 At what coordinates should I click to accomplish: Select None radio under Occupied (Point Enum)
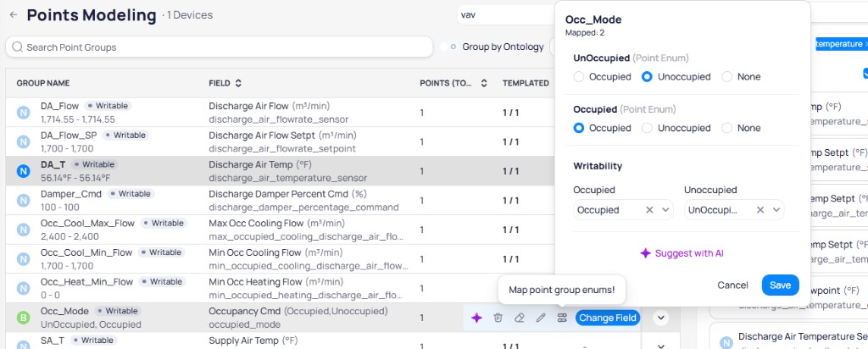[x=726, y=128]
